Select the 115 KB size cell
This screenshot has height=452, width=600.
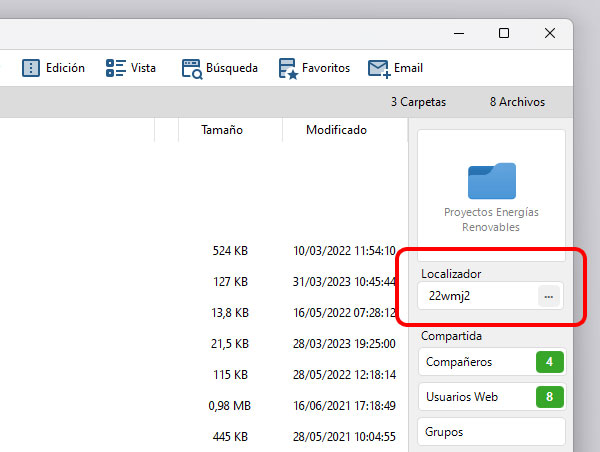pyautogui.click(x=230, y=374)
